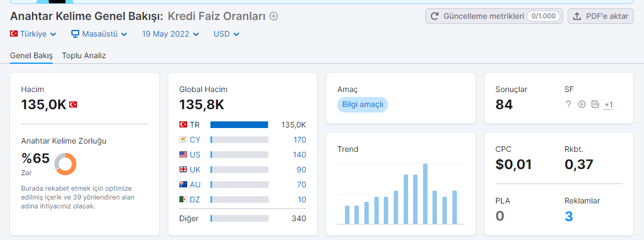
Task: Click the refresh icon in Güncelleme metrikleri
Action: [435, 17]
